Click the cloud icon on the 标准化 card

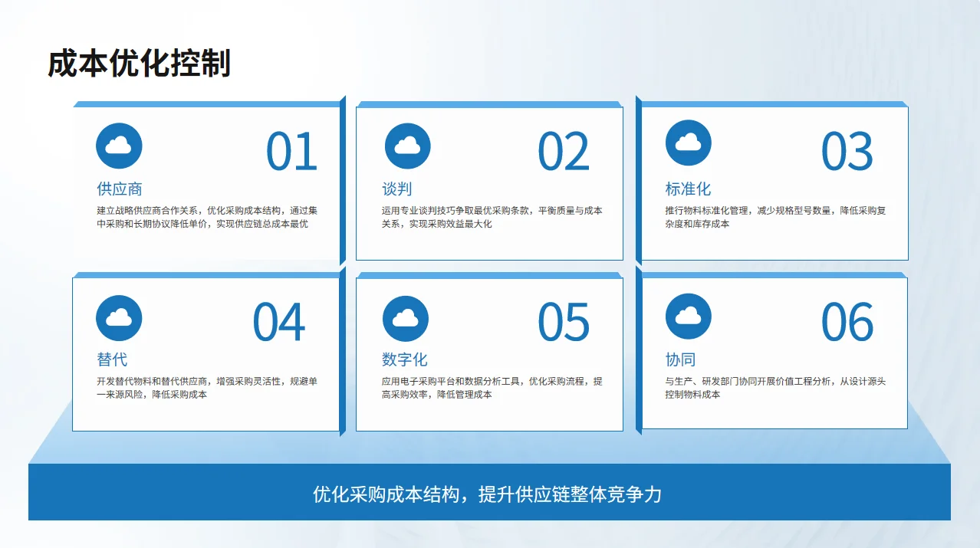(688, 146)
